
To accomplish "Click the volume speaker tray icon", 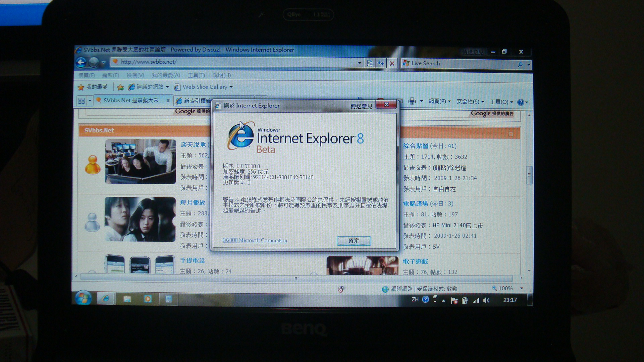I will tap(486, 300).
